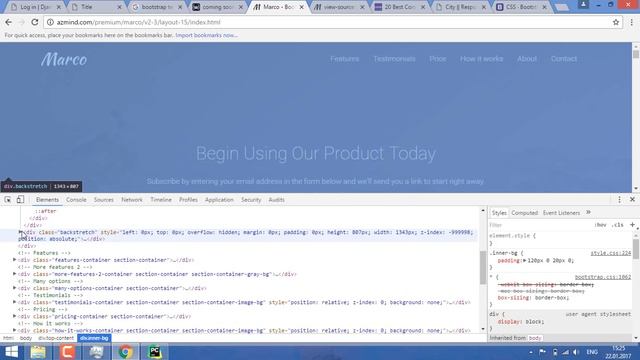Open the Windows Start menu

pyautogui.click(x=11, y=352)
